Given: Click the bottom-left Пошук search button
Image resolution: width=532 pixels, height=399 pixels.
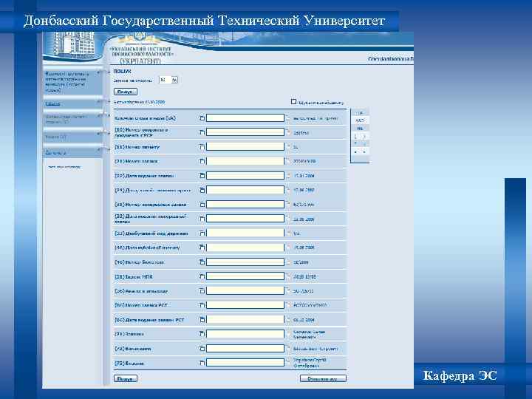Looking at the screenshot, I should (x=126, y=378).
